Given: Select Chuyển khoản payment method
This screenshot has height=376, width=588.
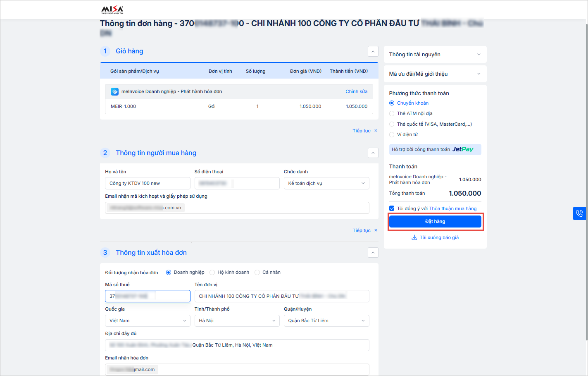Looking at the screenshot, I should pyautogui.click(x=392, y=103).
